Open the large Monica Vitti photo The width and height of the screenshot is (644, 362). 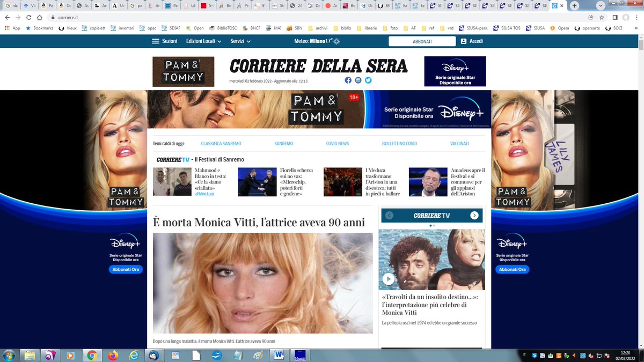tap(263, 283)
